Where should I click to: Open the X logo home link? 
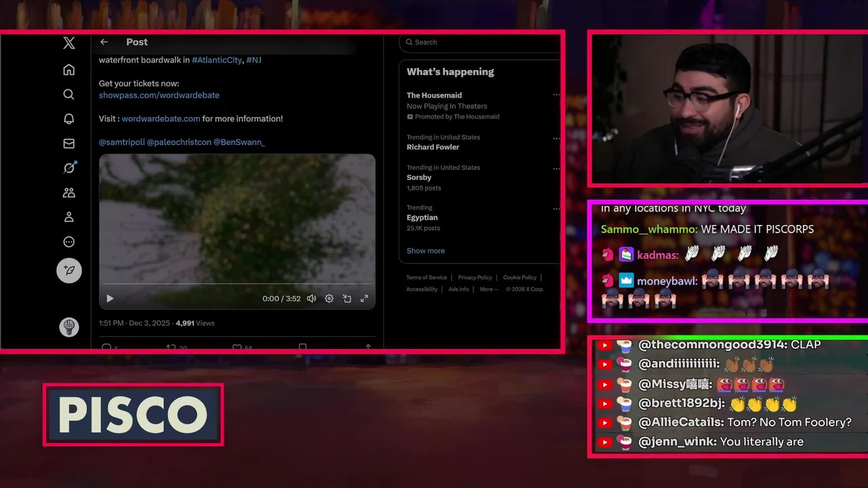[69, 43]
